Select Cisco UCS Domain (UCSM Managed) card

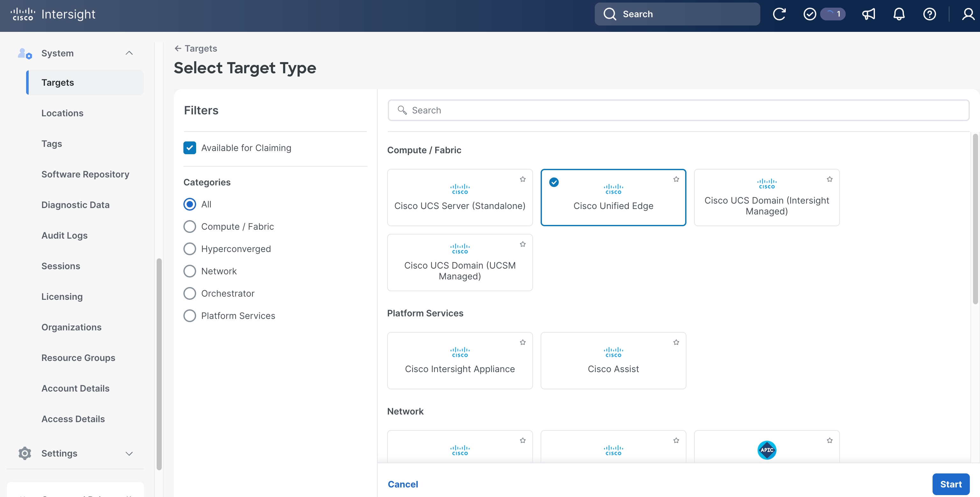click(x=459, y=263)
